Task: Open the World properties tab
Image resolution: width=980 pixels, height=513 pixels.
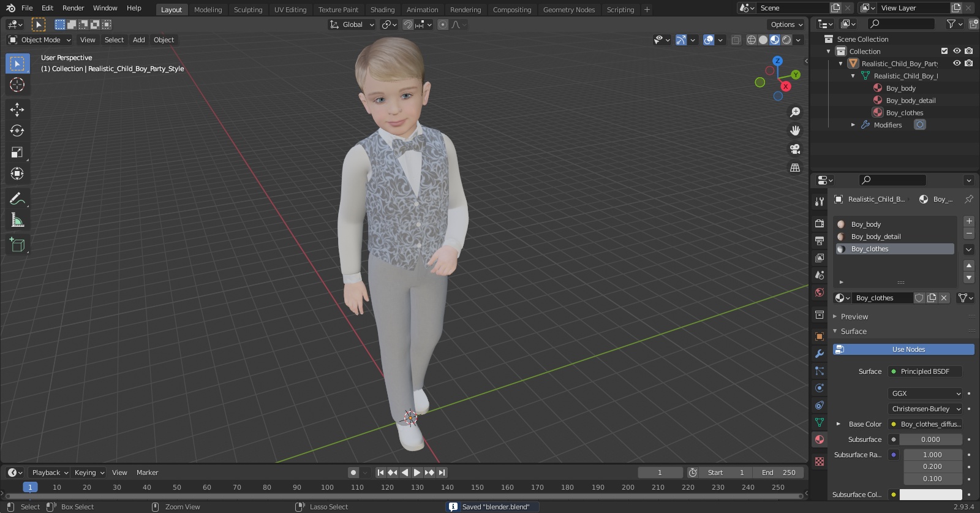Action: (x=820, y=292)
